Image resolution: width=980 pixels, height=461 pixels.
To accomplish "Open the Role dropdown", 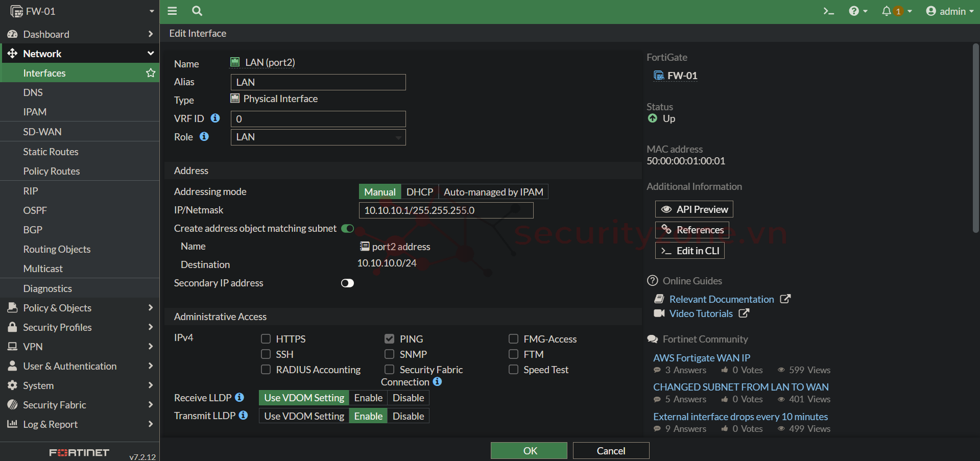I will click(x=318, y=137).
